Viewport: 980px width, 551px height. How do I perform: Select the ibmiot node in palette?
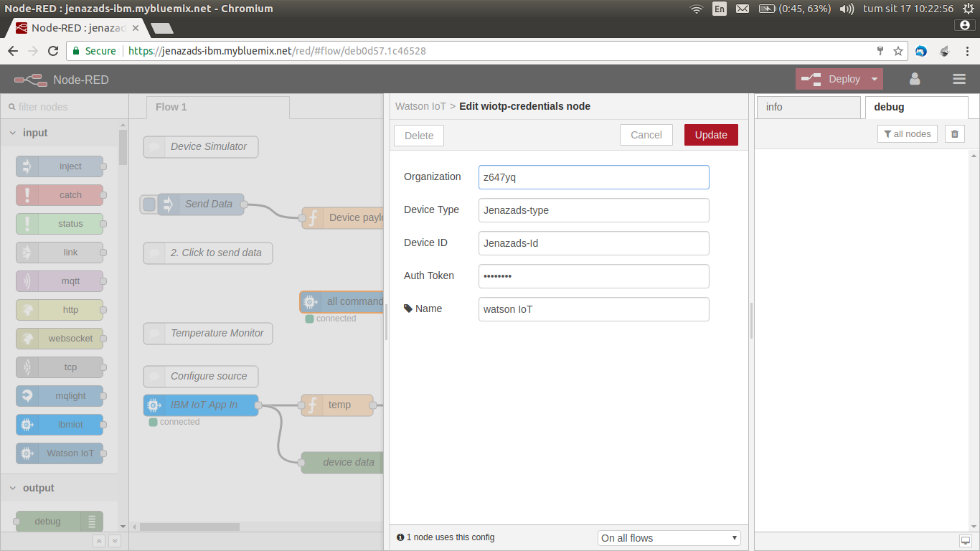pyautogui.click(x=60, y=425)
